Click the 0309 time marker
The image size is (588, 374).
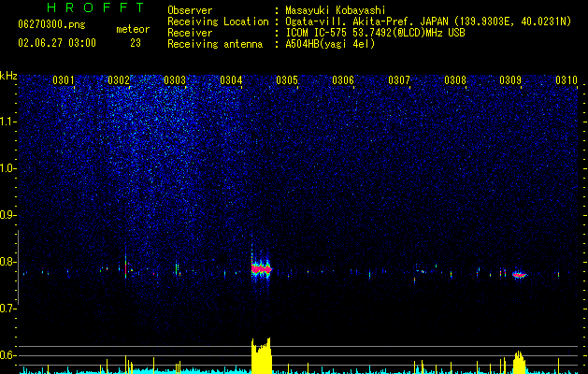tap(510, 80)
